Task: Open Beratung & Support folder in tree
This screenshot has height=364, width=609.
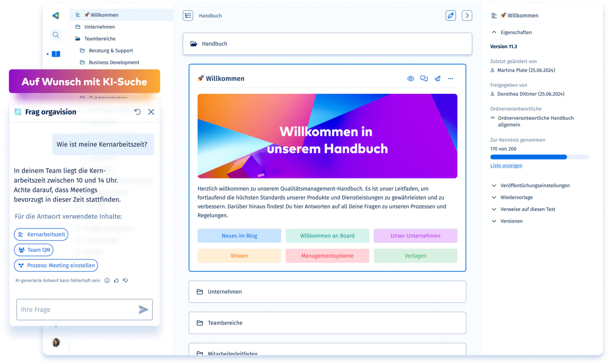Action: pos(111,51)
